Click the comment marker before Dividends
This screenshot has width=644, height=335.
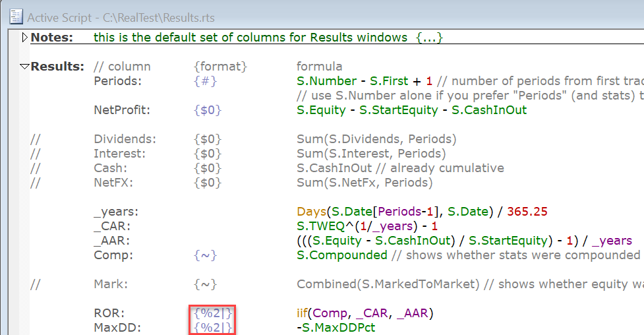point(34,139)
